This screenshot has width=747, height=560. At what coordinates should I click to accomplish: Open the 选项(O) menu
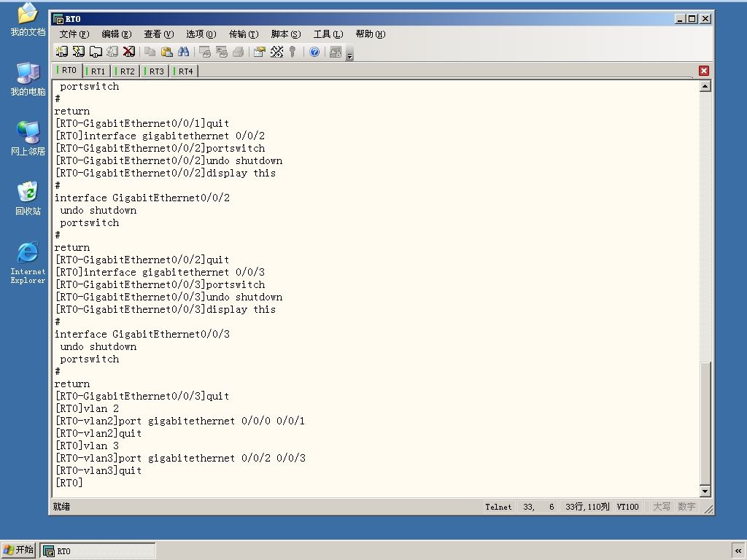pyautogui.click(x=201, y=34)
